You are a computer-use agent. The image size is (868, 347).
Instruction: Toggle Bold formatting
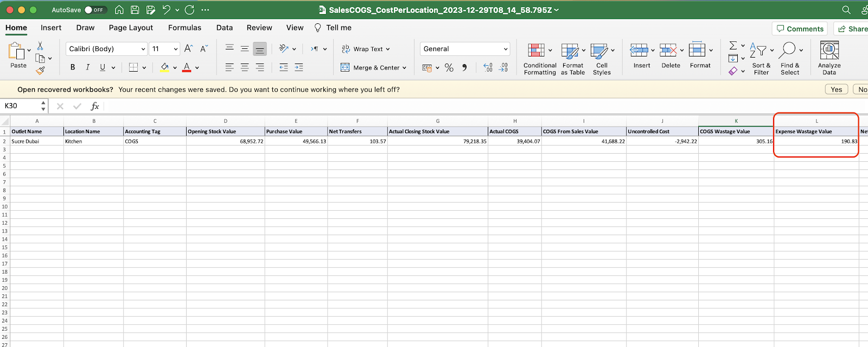[x=73, y=67]
